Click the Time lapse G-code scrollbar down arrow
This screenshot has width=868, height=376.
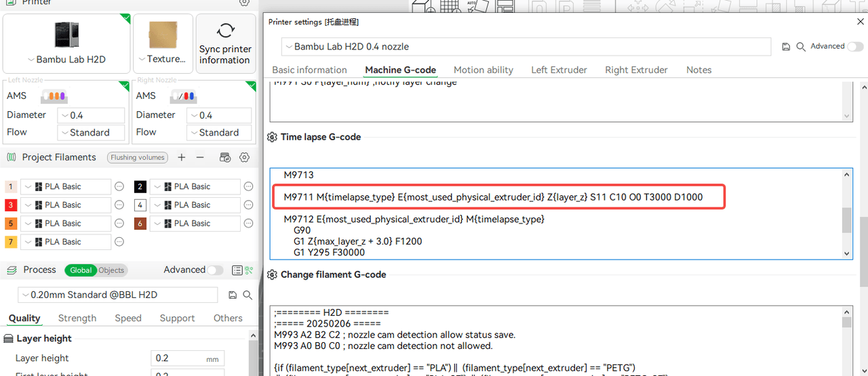point(847,253)
